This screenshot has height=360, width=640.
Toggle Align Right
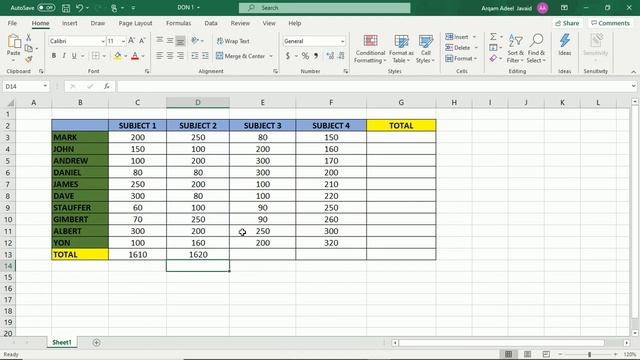(x=180, y=56)
